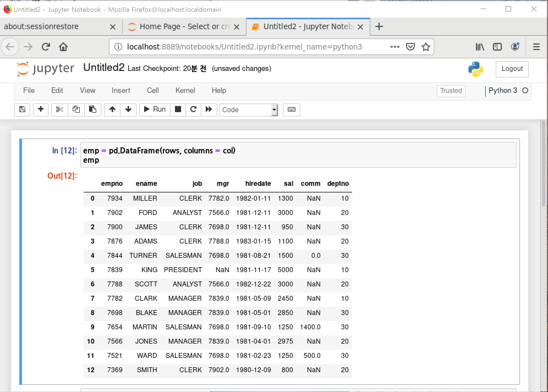Open the Code cell type dropdown
Screen dimensions: 548x392
249,110
